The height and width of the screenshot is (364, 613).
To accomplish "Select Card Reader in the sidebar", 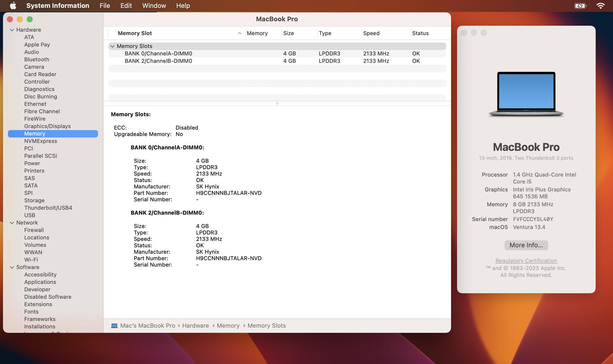I will click(x=40, y=74).
